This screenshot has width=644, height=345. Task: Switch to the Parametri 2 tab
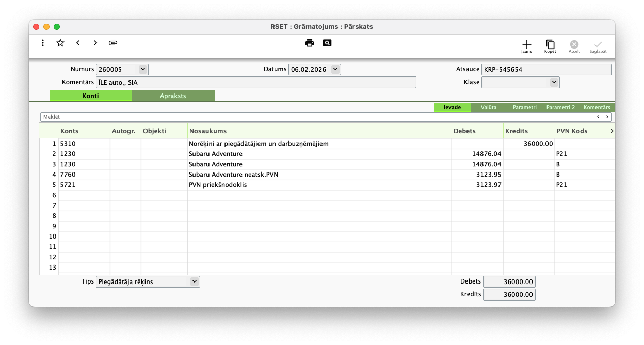click(560, 107)
